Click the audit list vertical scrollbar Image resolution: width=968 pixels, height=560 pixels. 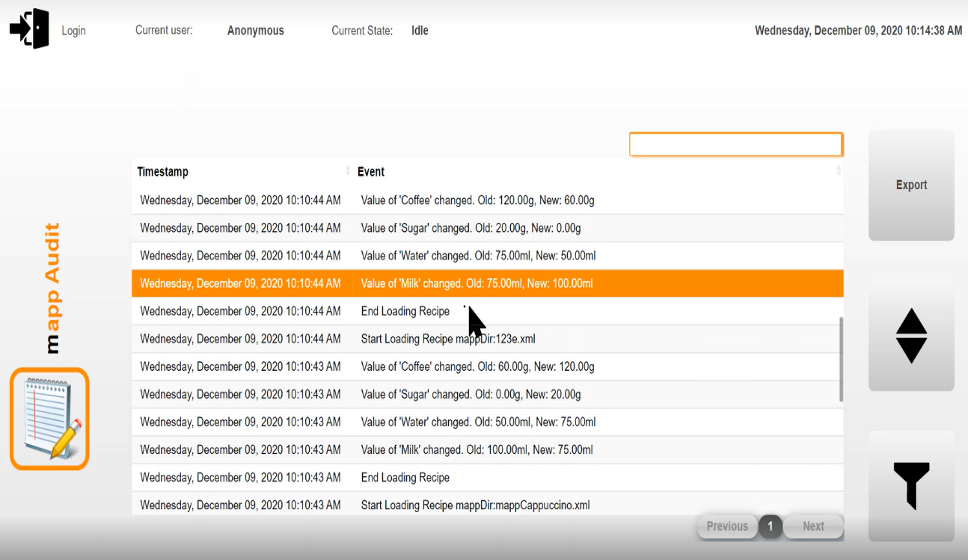(841, 359)
